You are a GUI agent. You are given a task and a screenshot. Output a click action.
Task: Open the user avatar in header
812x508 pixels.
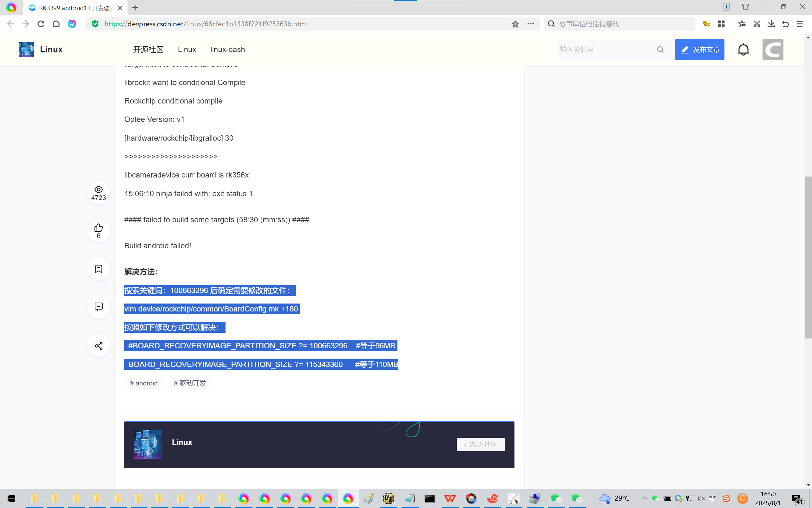[x=773, y=50]
